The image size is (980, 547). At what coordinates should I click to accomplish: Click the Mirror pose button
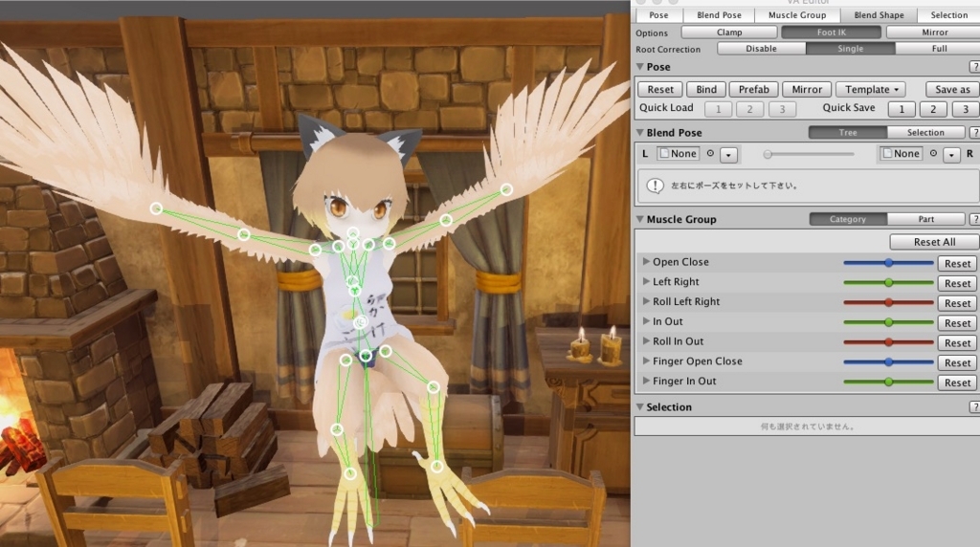click(807, 89)
